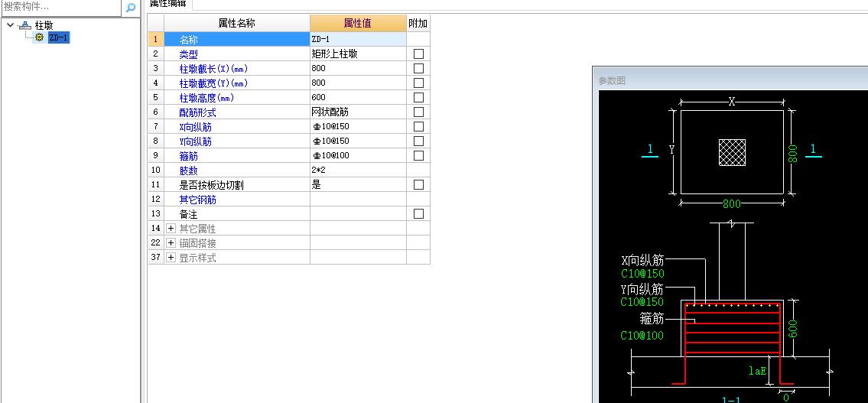Viewport: 868px width, 403px height.
Task: Click the 柱墩高度 value 600
Action: [x=358, y=97]
